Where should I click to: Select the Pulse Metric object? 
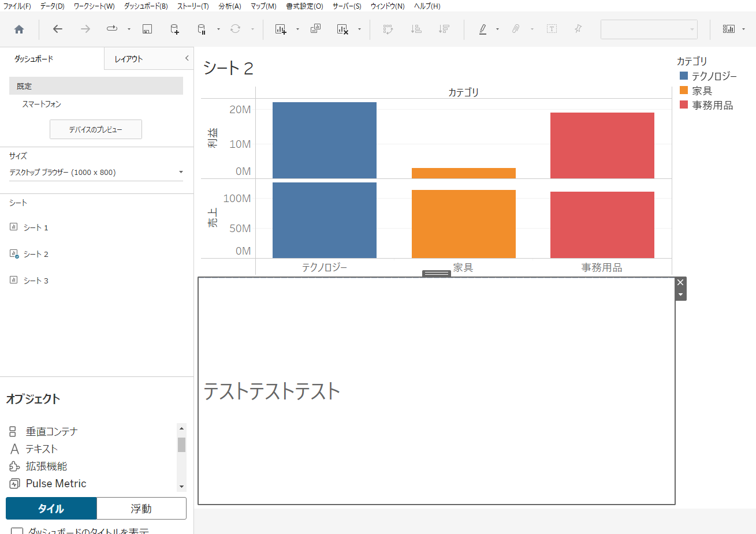point(56,483)
